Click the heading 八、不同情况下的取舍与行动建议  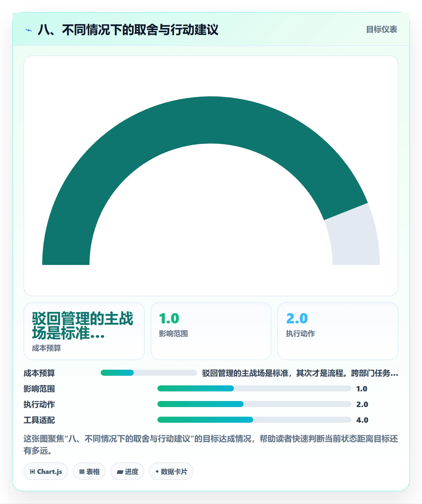128,30
